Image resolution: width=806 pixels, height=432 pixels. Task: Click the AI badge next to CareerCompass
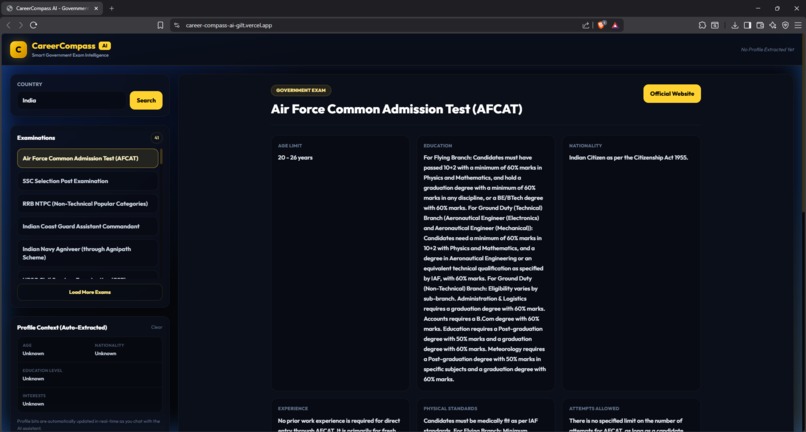105,46
